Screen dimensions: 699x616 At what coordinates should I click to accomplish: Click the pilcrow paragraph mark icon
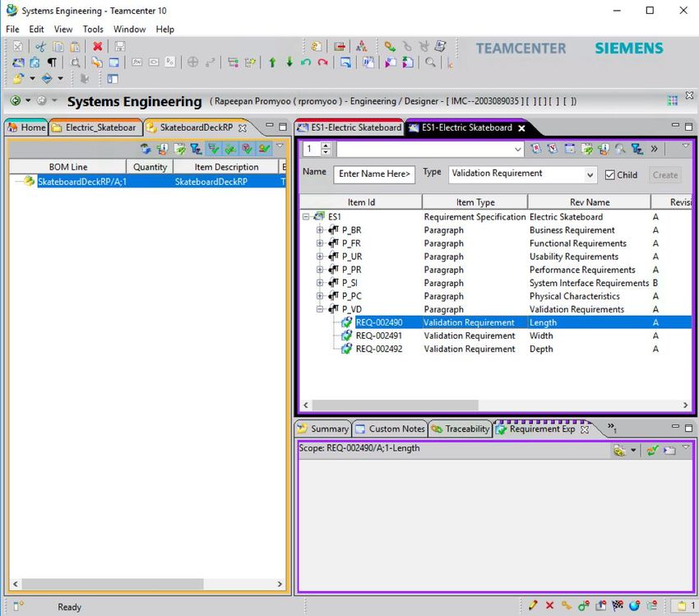pos(52,63)
